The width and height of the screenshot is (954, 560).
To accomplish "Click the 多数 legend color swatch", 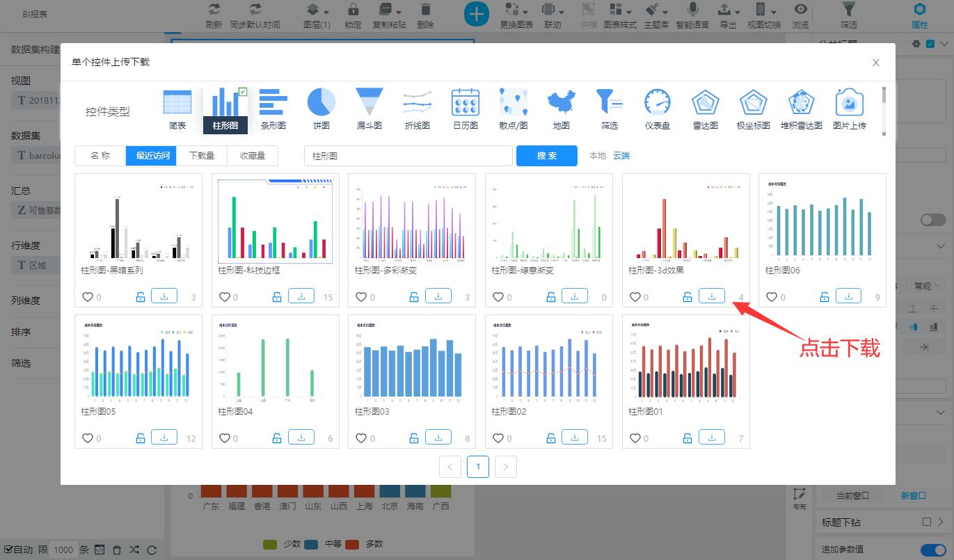I will (x=352, y=544).
